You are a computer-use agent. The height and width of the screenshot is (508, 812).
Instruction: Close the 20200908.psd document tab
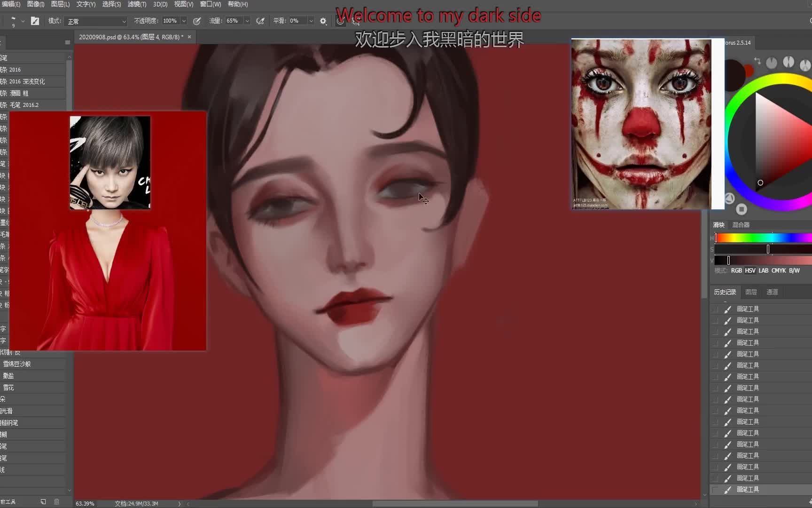click(x=189, y=37)
